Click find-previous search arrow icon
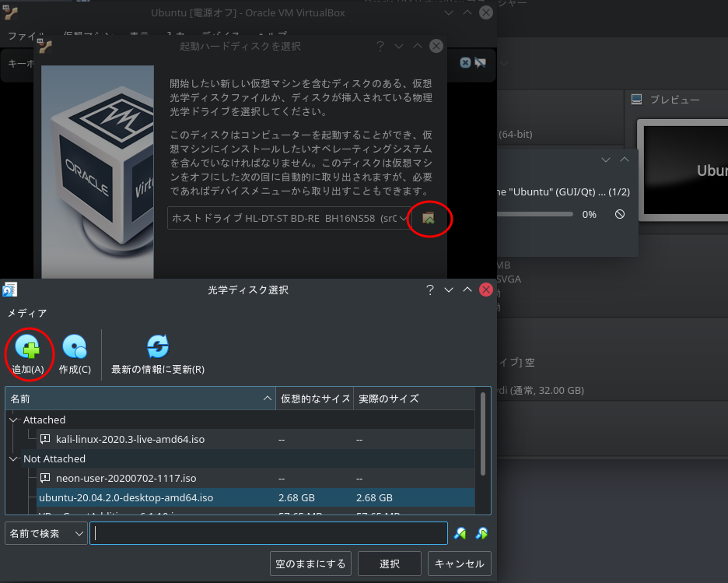 point(460,533)
